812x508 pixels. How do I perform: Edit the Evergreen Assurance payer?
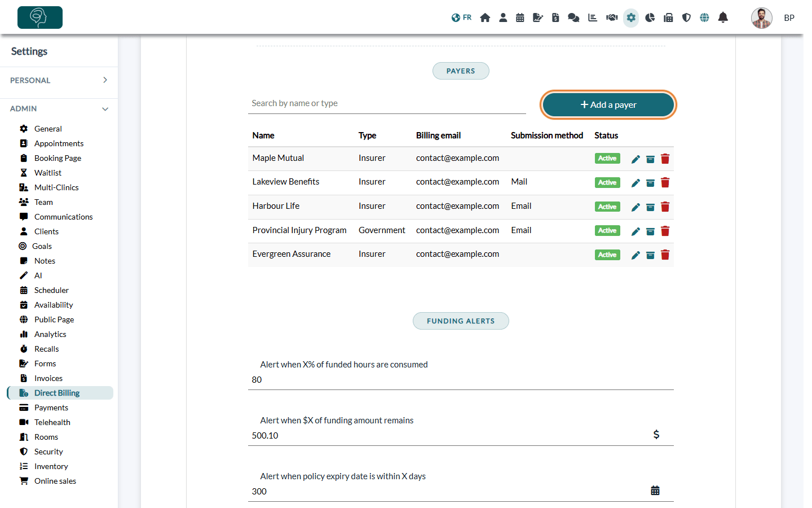tap(636, 255)
